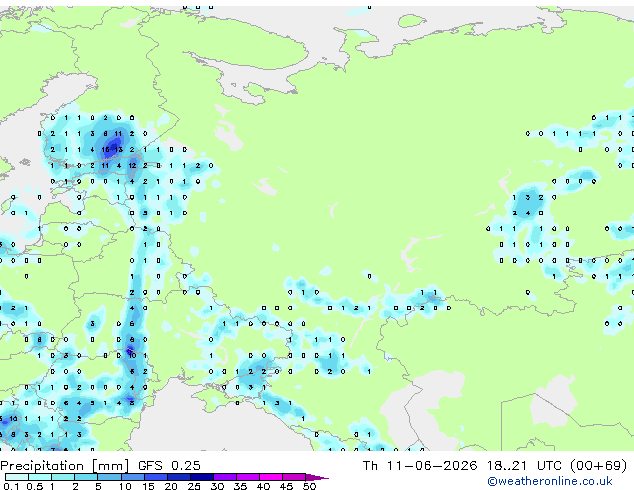Click the '0.1' legend scale label
Image resolution: width=634 pixels, height=490 pixels.
(11, 486)
